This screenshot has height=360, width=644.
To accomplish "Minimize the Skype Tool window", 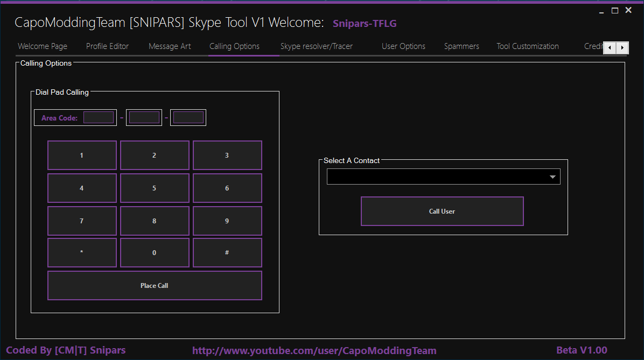I will [x=601, y=11].
